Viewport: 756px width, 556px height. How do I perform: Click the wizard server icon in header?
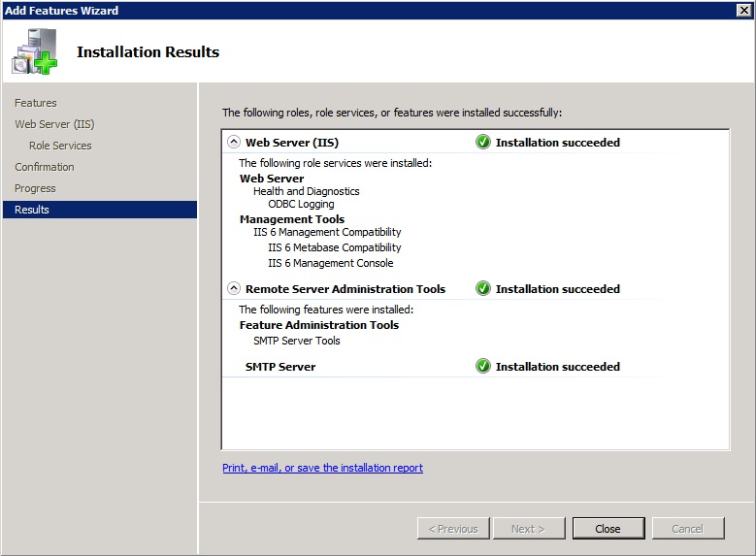pos(34,52)
